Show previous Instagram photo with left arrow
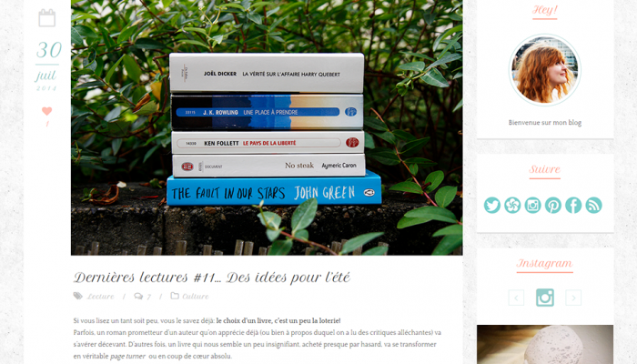The width and height of the screenshot is (637, 364). point(516,298)
